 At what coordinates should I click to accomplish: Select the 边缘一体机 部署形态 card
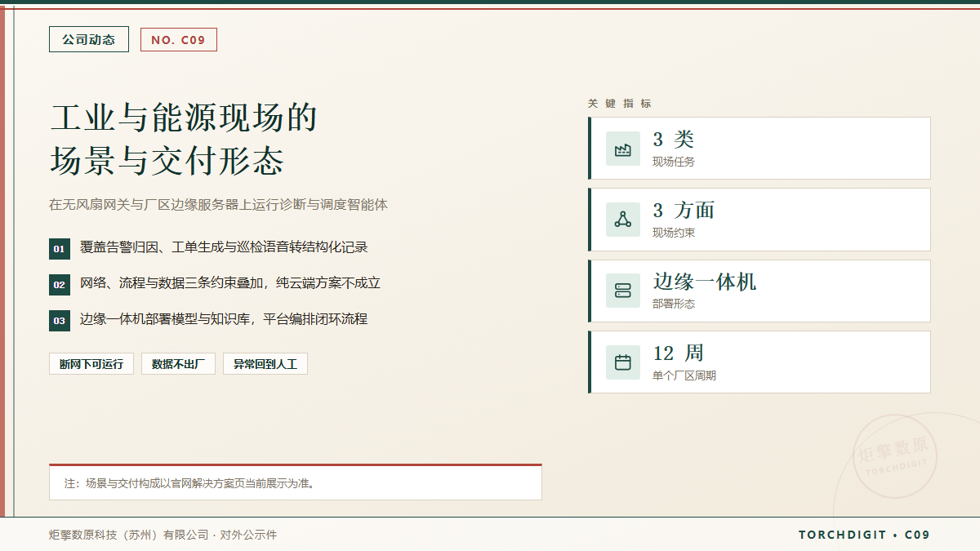click(759, 291)
